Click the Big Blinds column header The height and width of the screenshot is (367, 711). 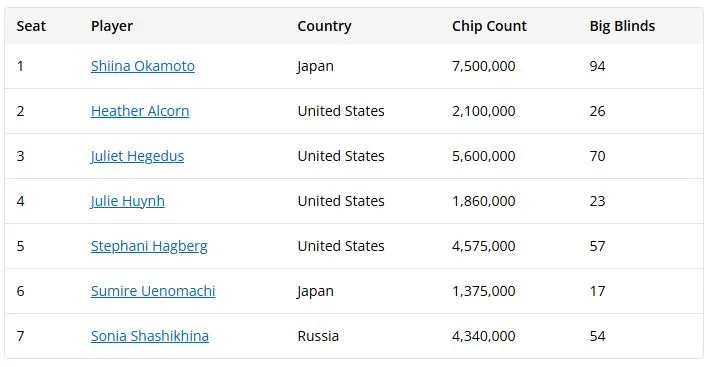pyautogui.click(x=622, y=26)
